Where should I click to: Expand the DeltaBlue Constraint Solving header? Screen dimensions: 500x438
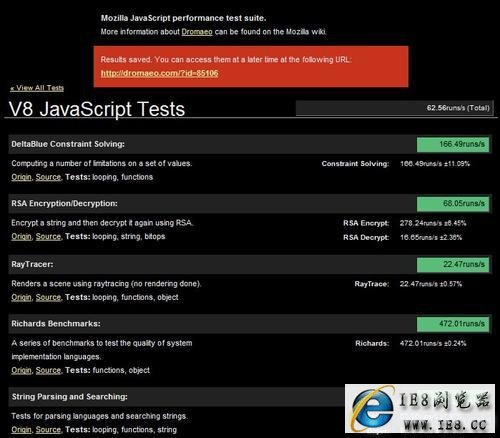point(250,144)
